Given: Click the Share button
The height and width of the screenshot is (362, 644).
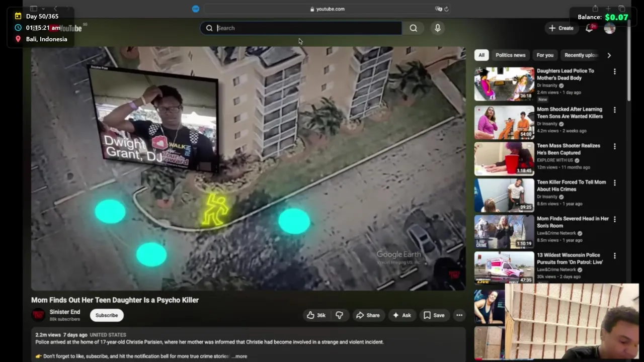Looking at the screenshot, I should tap(368, 315).
